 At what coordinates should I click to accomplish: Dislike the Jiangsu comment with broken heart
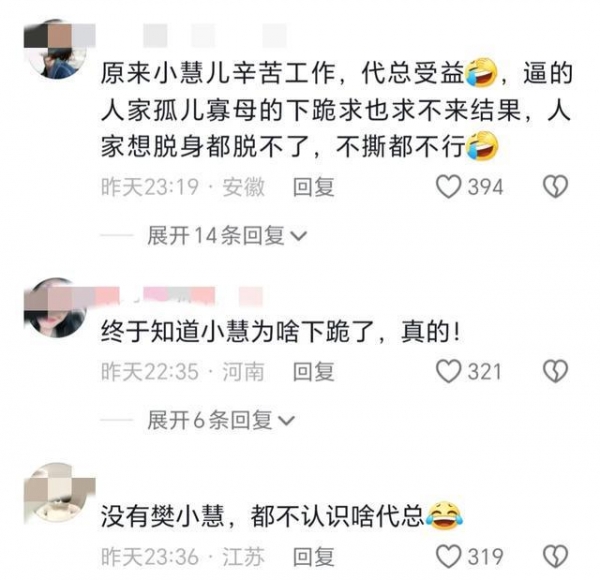point(555,556)
